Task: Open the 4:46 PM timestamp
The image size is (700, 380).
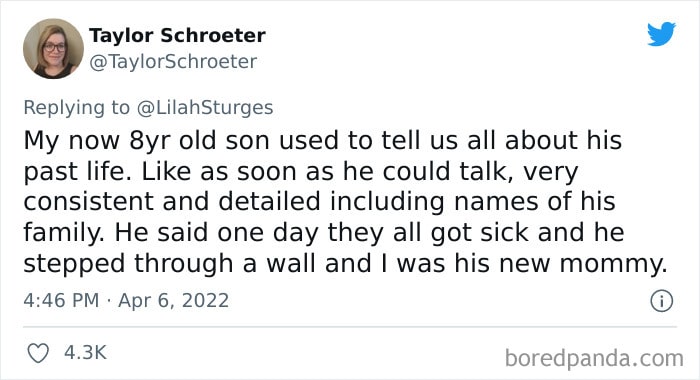Action: click(61, 300)
